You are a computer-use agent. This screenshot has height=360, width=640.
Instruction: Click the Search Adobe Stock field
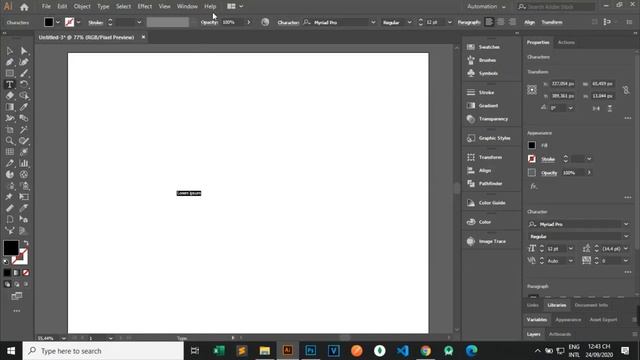[x=556, y=7]
